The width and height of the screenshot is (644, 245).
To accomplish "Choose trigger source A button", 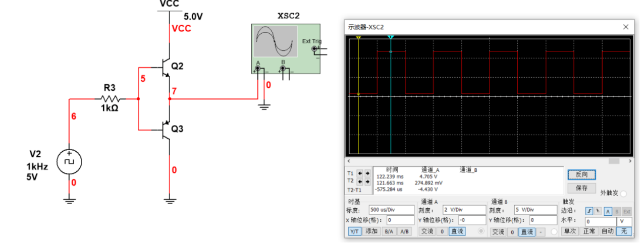I will click(609, 211).
